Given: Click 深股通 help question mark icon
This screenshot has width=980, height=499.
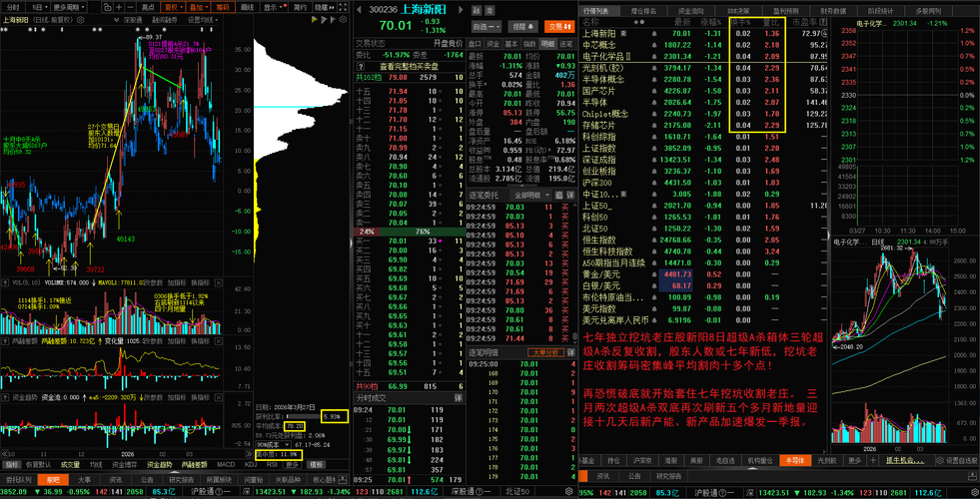Looking at the screenshot, I should point(480,492).
